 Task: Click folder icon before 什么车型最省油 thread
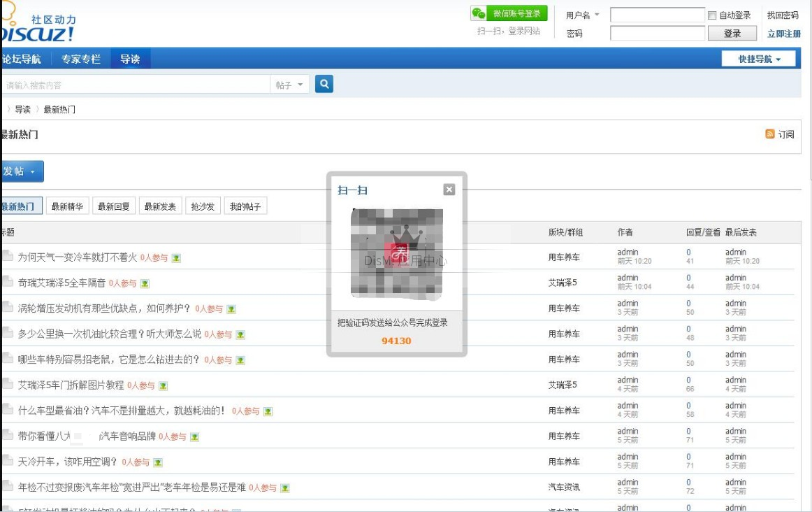pyautogui.click(x=7, y=408)
